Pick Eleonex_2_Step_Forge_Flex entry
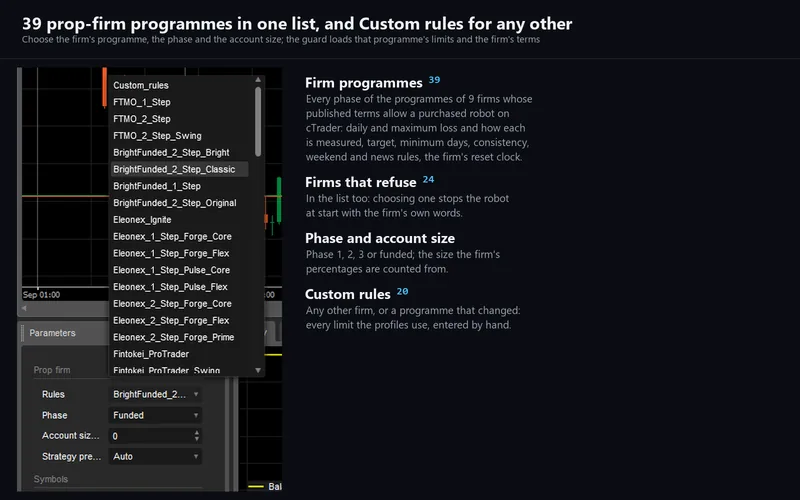The image size is (800, 500). [171, 320]
